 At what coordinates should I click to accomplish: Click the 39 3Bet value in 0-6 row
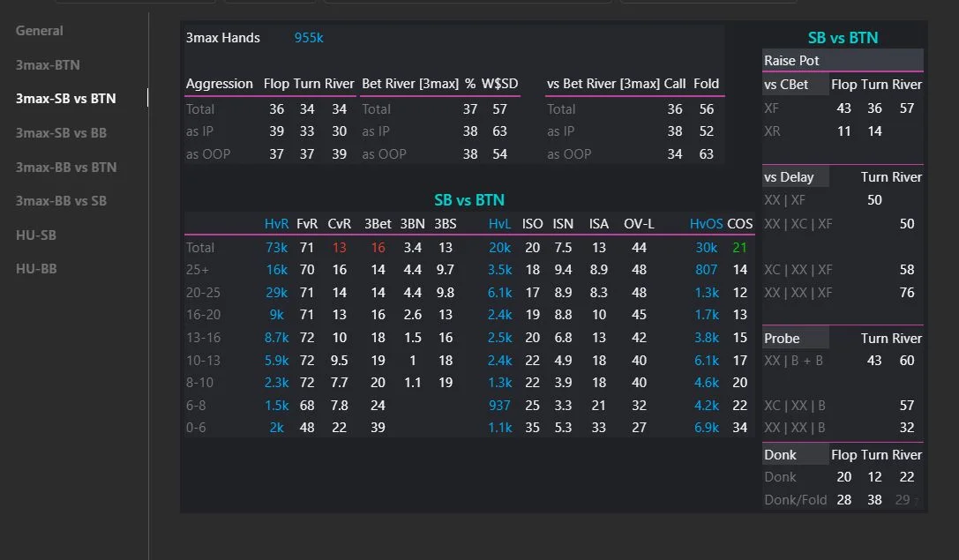(x=378, y=428)
